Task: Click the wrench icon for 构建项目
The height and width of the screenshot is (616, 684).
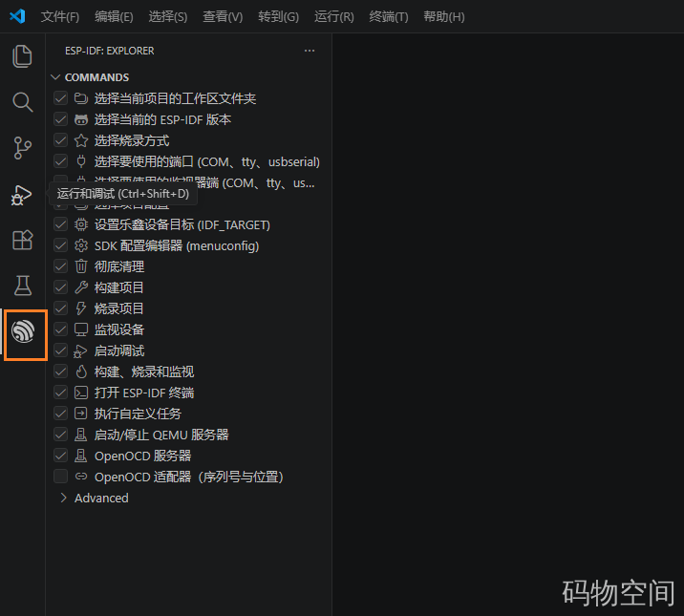Action: 80,287
